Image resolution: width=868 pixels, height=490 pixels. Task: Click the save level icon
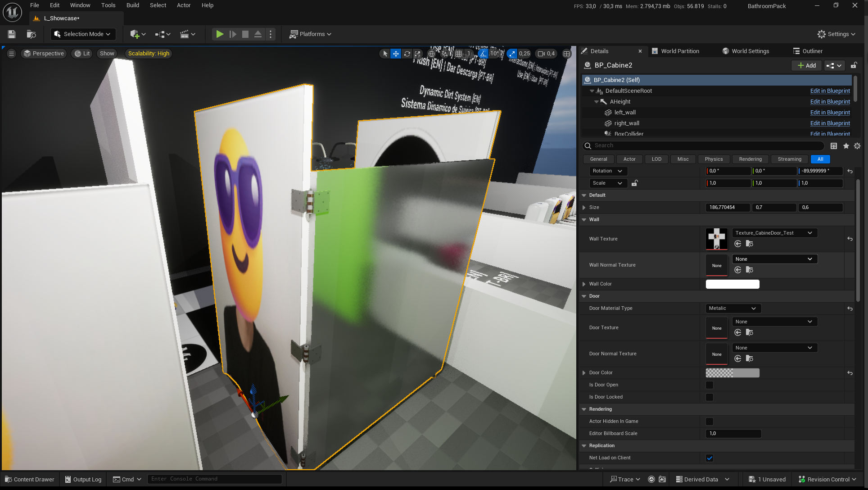(x=12, y=34)
